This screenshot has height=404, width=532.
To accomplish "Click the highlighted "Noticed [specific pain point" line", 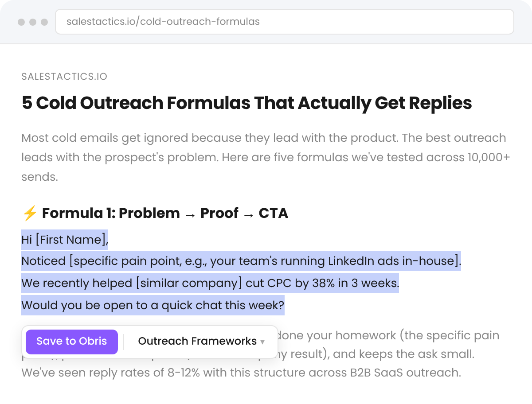I will point(241,261).
